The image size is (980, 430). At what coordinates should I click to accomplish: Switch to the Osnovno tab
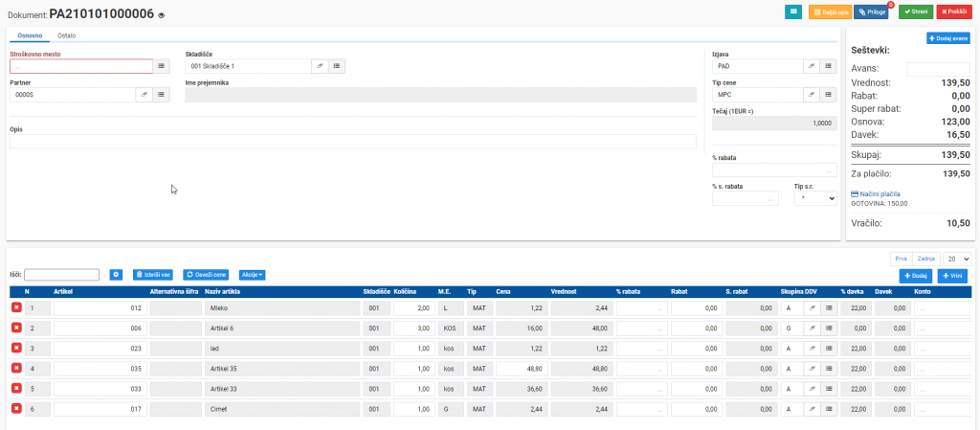(x=30, y=35)
